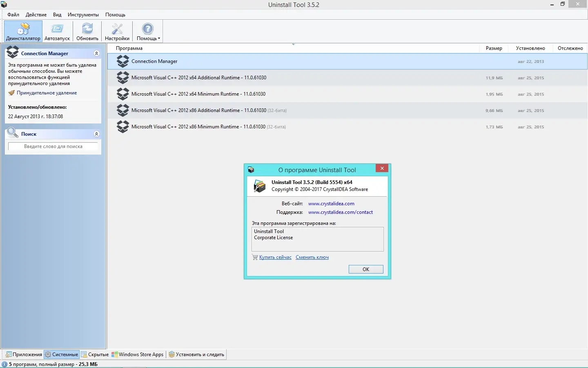
Task: Open the Действие menu
Action: [36, 15]
